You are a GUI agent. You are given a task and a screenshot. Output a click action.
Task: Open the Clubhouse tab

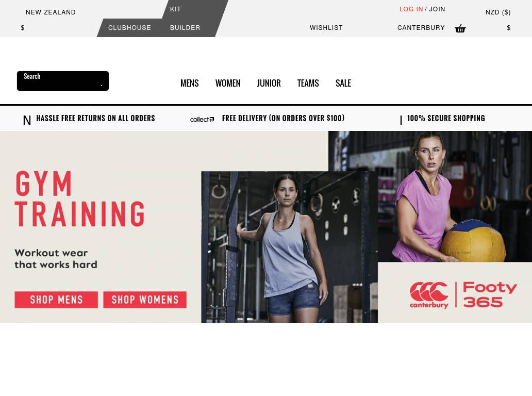click(129, 28)
